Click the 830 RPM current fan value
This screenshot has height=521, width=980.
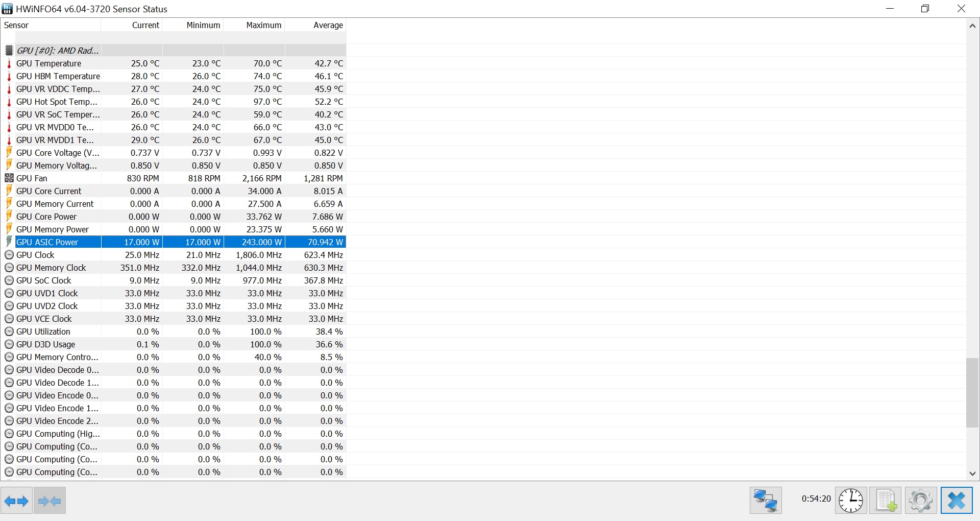click(x=143, y=178)
